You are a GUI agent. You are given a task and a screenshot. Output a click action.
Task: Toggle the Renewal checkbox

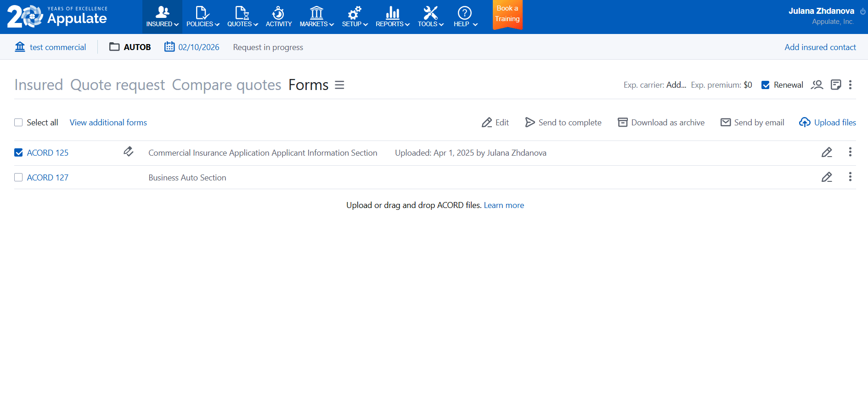(x=765, y=85)
